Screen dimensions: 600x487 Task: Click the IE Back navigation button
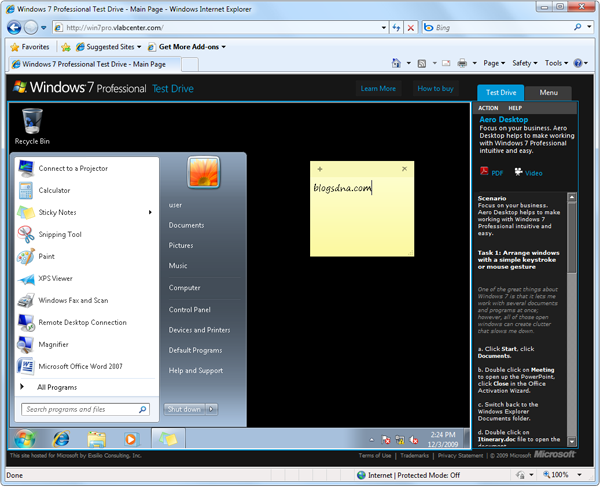click(14, 28)
